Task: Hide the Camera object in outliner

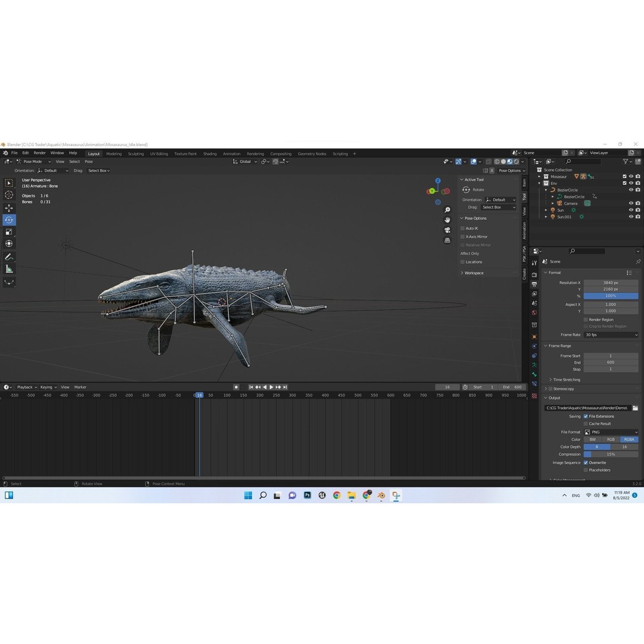Action: [x=631, y=203]
